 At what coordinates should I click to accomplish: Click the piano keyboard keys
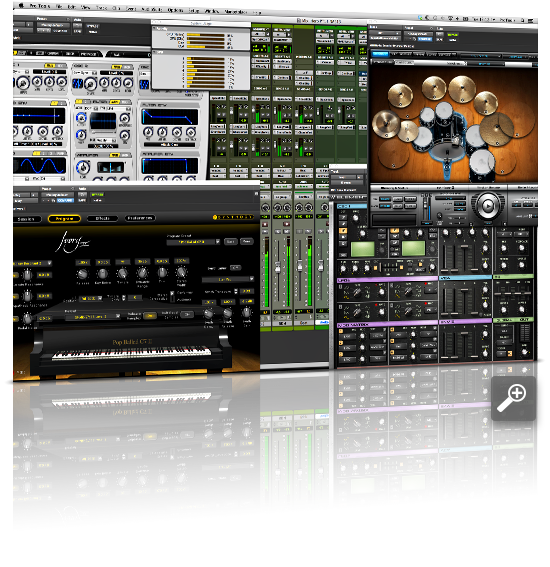(131, 353)
